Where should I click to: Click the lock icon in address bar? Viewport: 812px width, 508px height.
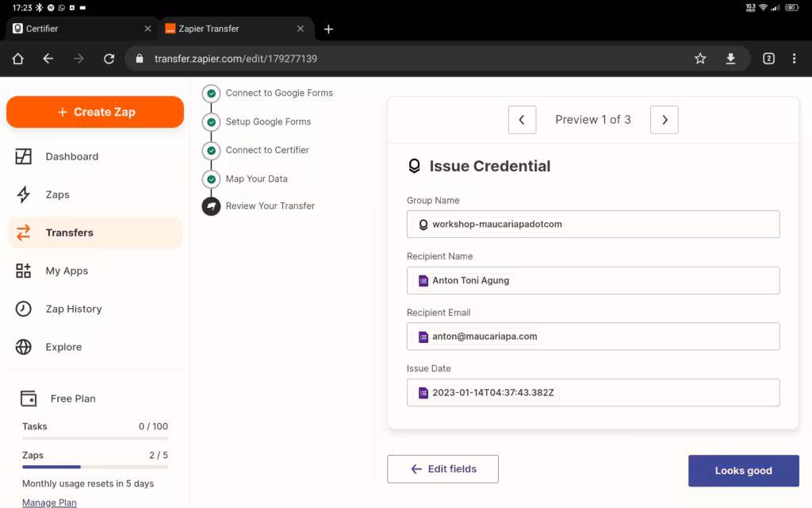point(140,59)
